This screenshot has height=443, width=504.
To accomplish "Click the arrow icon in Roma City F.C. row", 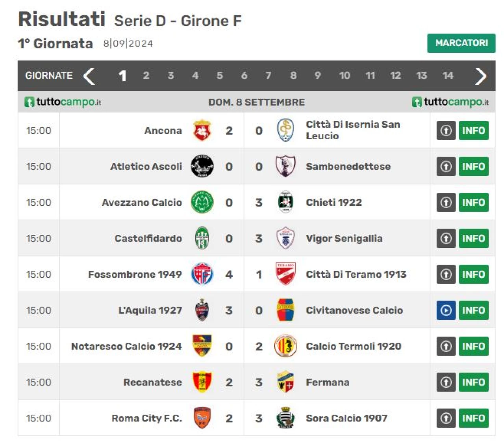I will (x=446, y=418).
